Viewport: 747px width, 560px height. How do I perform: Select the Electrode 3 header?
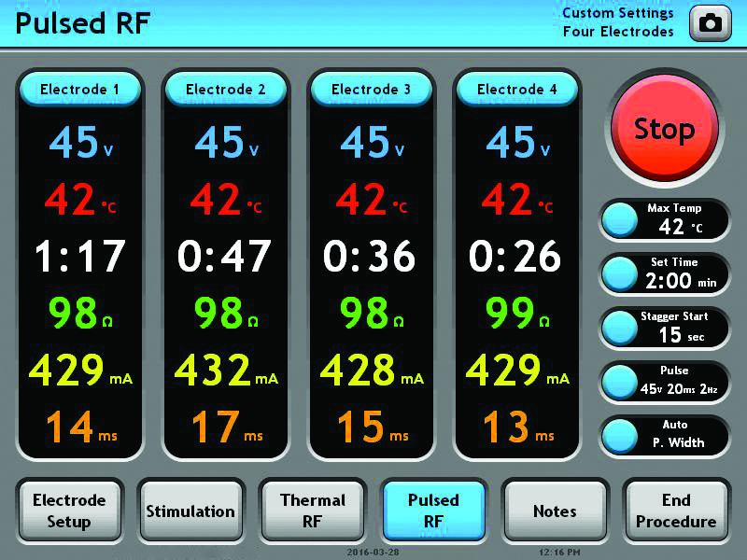(371, 90)
